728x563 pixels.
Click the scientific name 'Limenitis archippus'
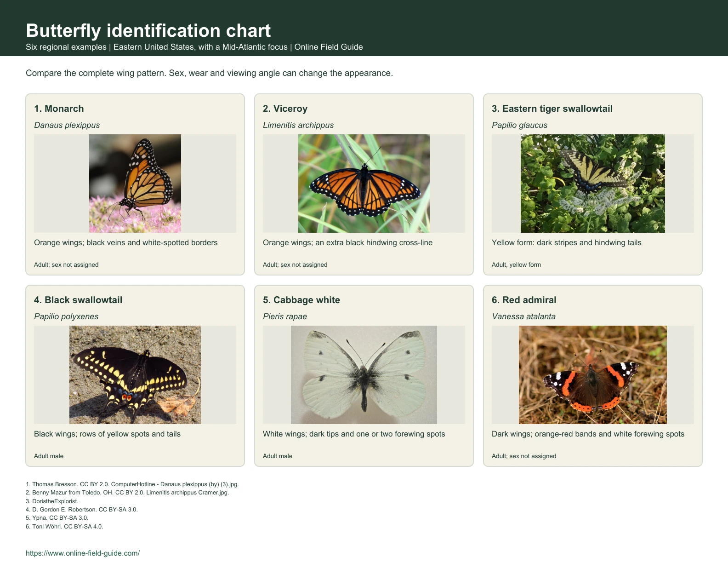[298, 125]
